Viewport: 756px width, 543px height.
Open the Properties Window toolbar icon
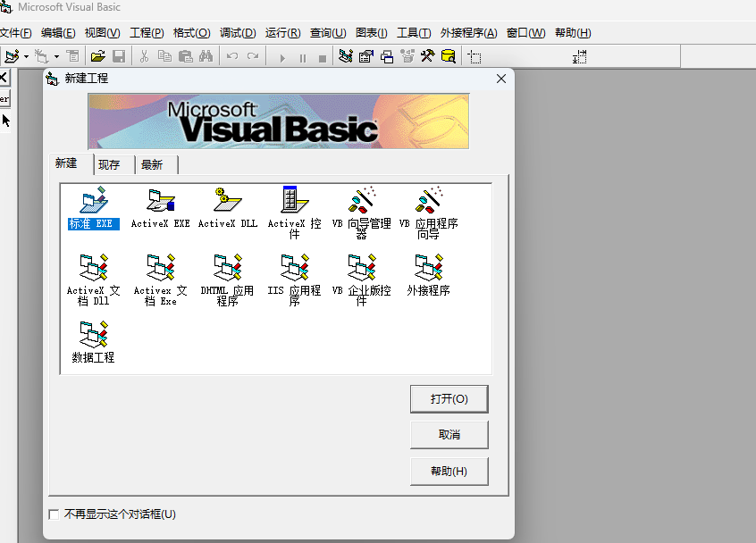(366, 57)
